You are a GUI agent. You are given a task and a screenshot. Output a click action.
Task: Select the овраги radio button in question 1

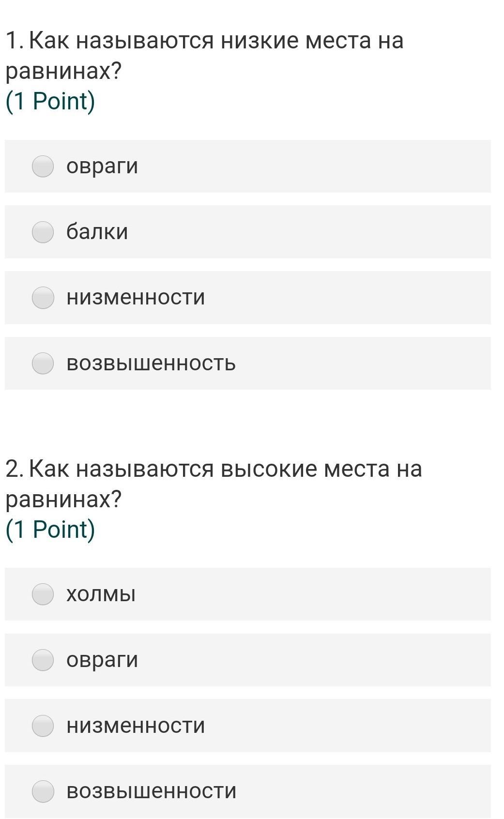coord(43,167)
